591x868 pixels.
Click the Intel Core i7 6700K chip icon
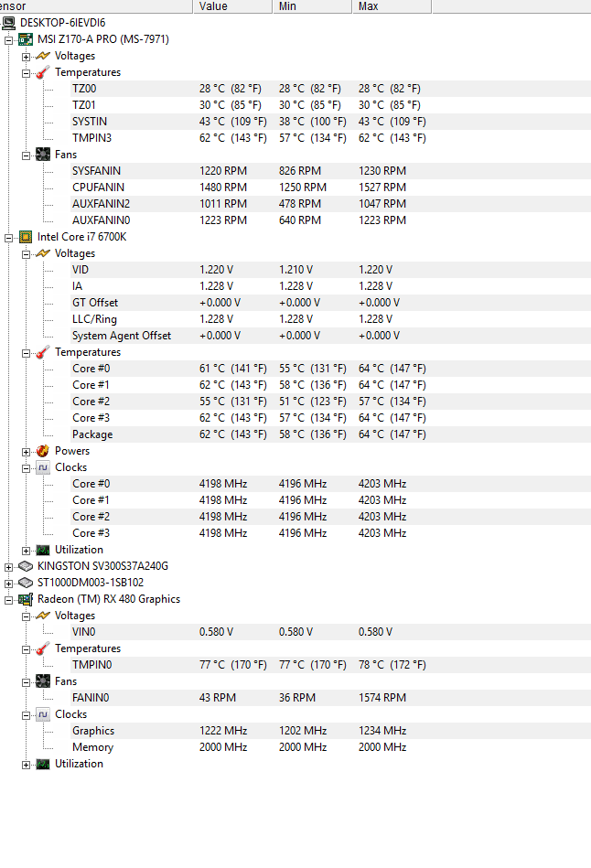pos(26,237)
